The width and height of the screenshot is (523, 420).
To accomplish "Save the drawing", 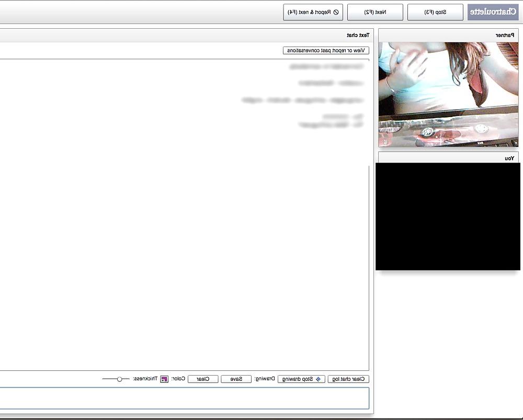I will click(236, 379).
